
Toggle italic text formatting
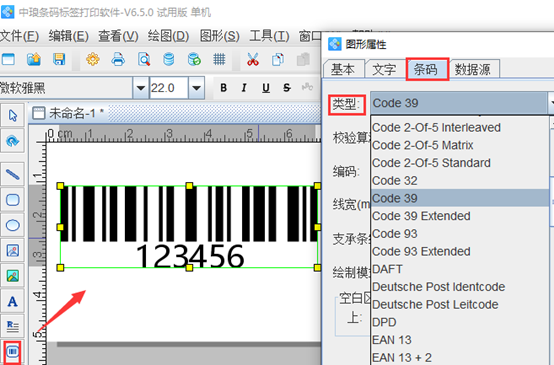244,88
